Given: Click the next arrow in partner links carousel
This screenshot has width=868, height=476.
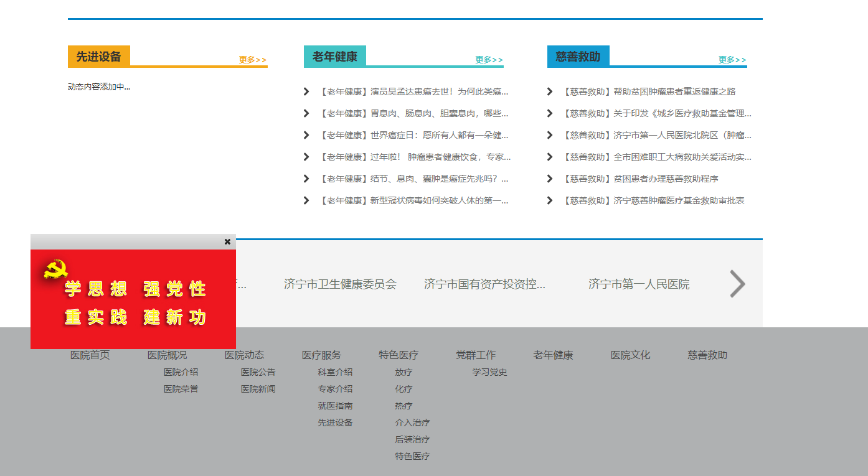Looking at the screenshot, I should coord(737,284).
